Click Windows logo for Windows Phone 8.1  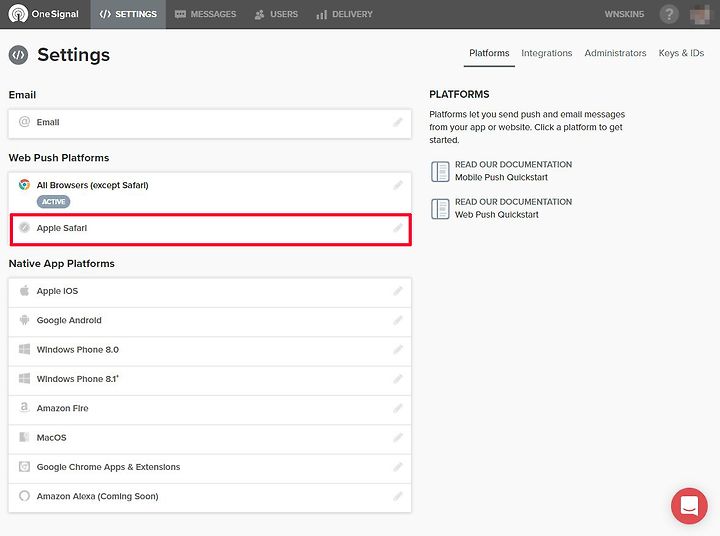click(x=24, y=378)
